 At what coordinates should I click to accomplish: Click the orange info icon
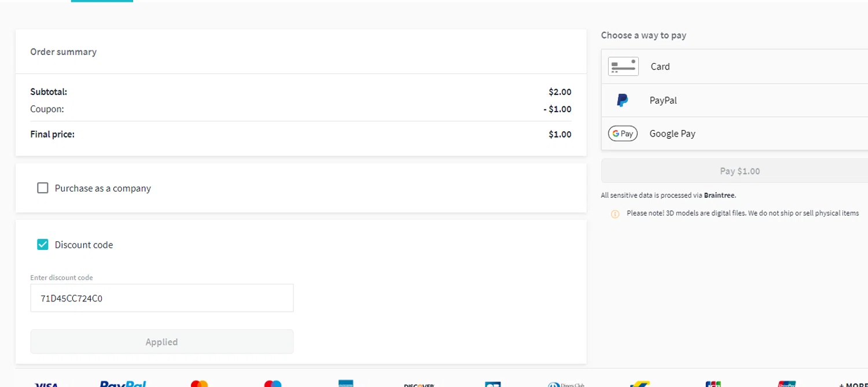(615, 214)
